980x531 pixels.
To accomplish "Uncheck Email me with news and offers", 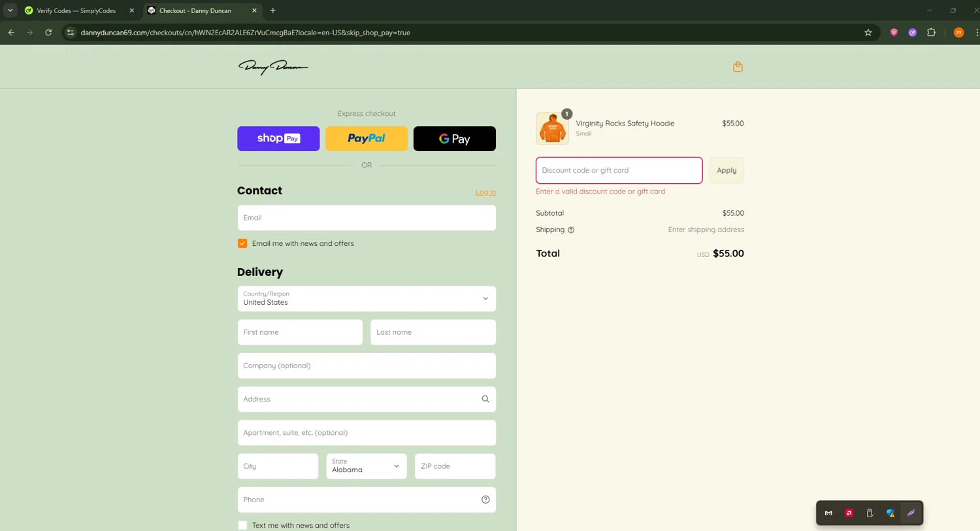I will point(242,243).
